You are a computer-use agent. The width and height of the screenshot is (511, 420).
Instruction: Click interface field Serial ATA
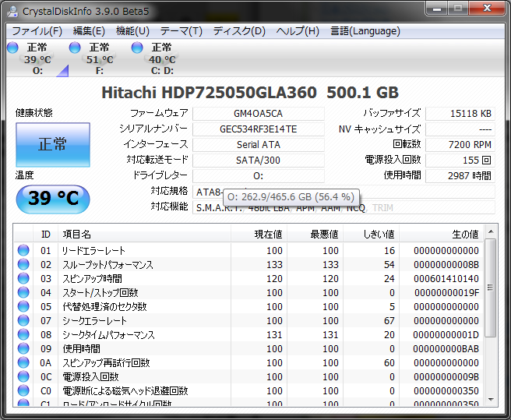click(x=259, y=144)
